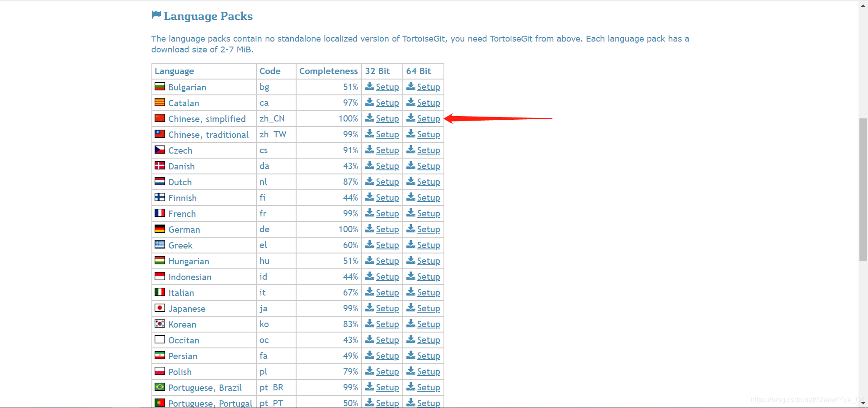Click the Indonesian flag icon
Image resolution: width=868 pixels, height=408 pixels.
pos(160,276)
